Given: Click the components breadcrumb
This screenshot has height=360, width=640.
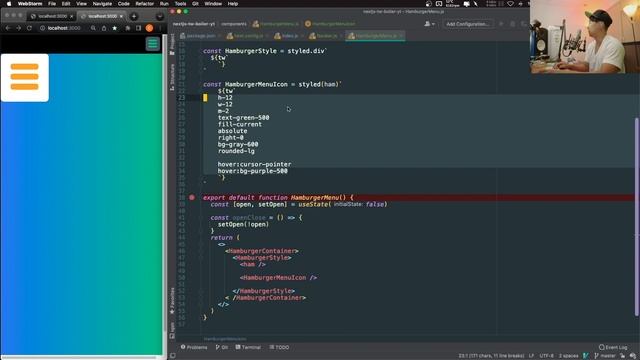Looking at the screenshot, I should [x=234, y=24].
